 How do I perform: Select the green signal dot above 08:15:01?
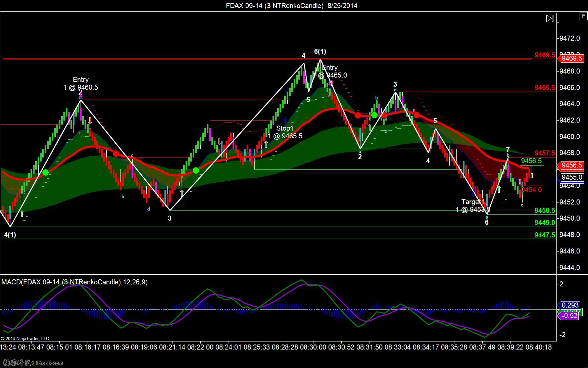coord(46,172)
